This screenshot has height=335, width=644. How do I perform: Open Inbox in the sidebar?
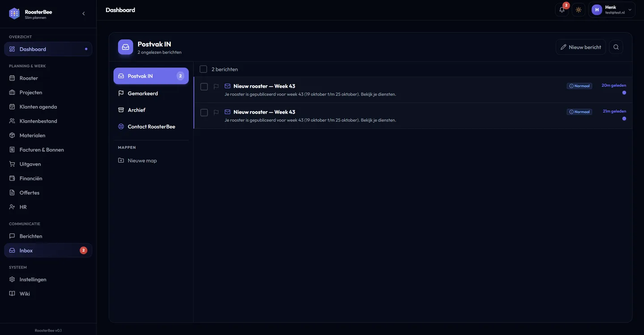pos(48,251)
